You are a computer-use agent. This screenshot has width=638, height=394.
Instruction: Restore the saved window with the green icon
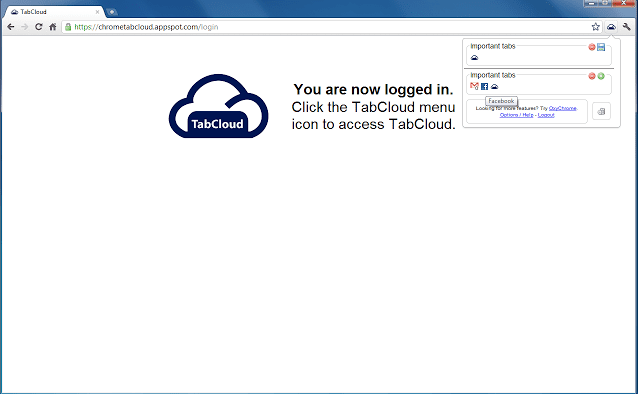click(601, 76)
